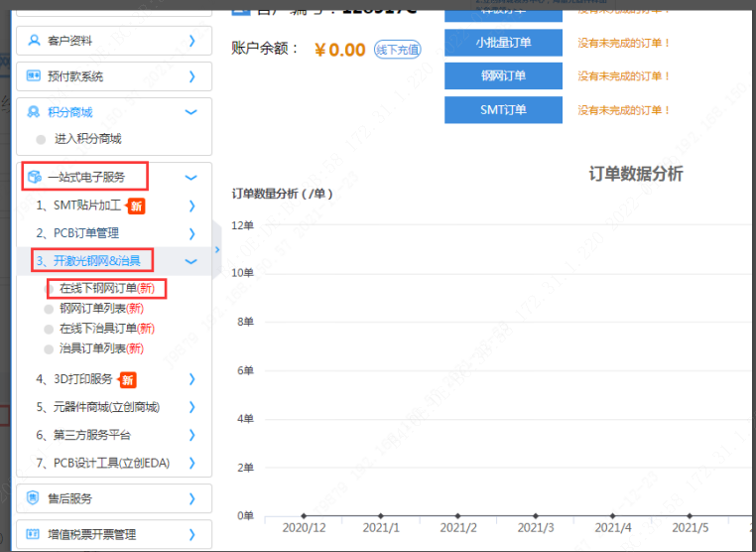Click the 客户资料 person icon
This screenshot has height=552, width=756.
(x=36, y=41)
